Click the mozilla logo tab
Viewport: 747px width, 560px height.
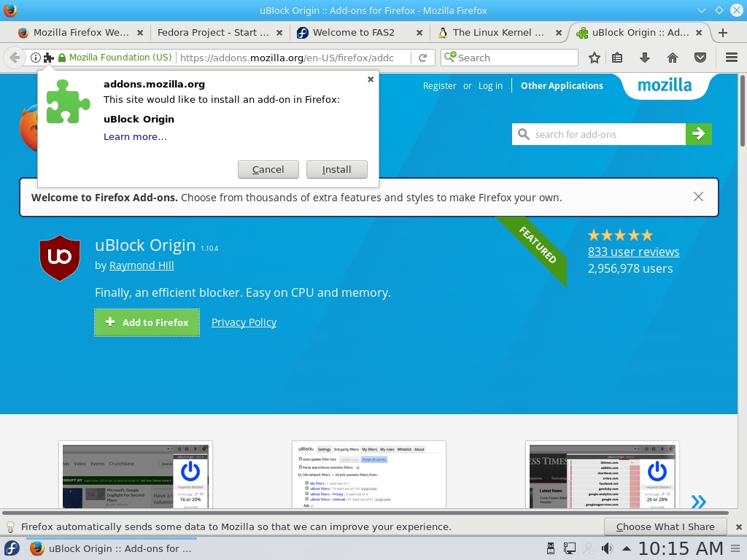[665, 85]
